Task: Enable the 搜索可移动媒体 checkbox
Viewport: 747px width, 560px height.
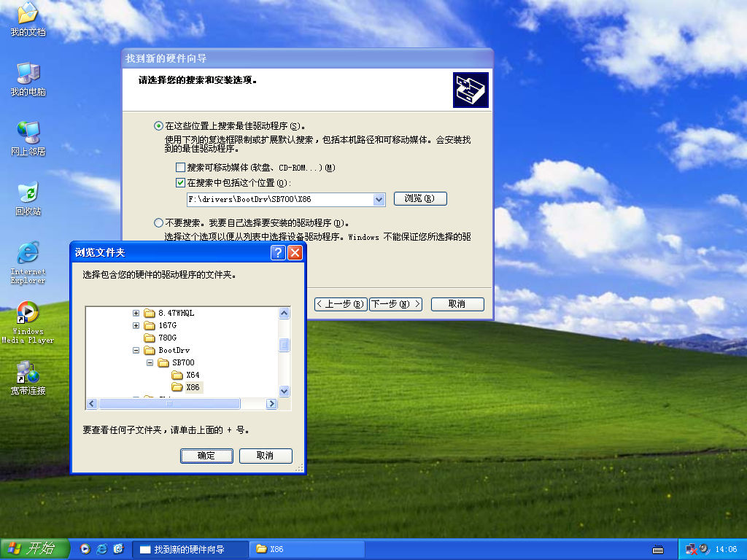Action: 181,168
